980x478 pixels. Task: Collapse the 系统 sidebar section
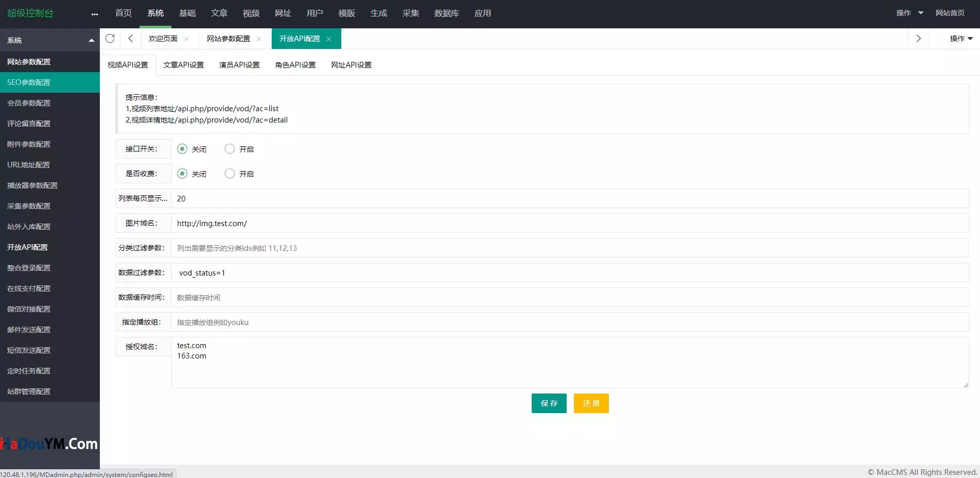tap(91, 40)
